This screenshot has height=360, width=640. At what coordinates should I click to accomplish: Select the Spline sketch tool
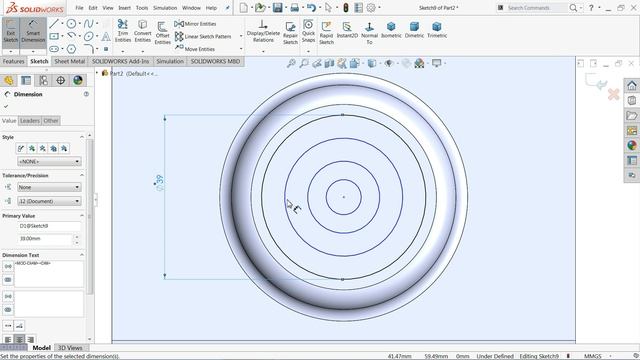pyautogui.click(x=88, y=24)
